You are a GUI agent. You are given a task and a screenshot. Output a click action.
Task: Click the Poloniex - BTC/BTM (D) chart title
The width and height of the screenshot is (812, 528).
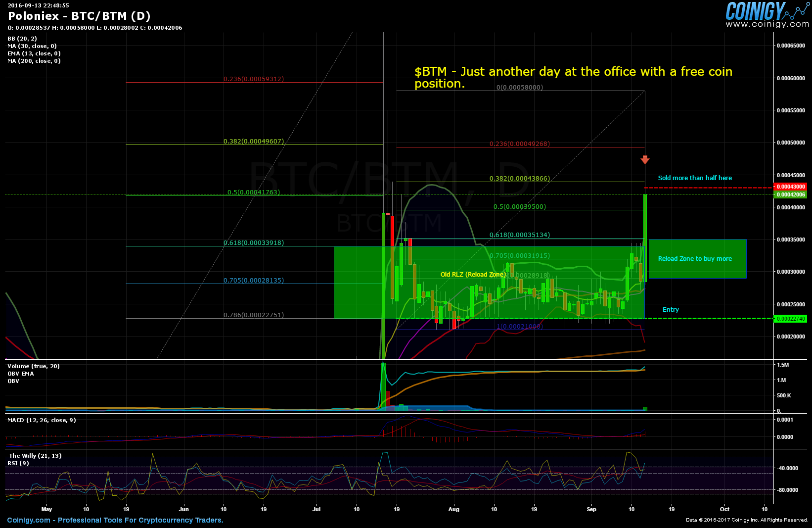tap(79, 16)
